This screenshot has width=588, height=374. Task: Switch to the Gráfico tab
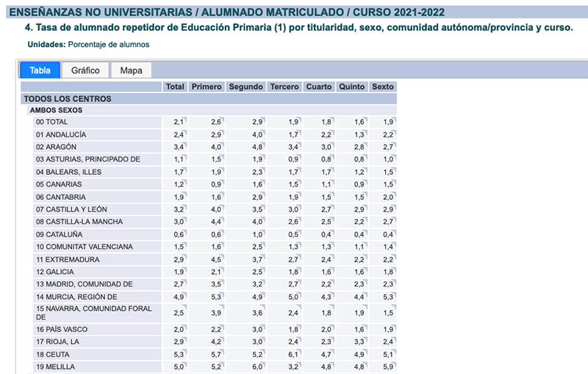(85, 71)
